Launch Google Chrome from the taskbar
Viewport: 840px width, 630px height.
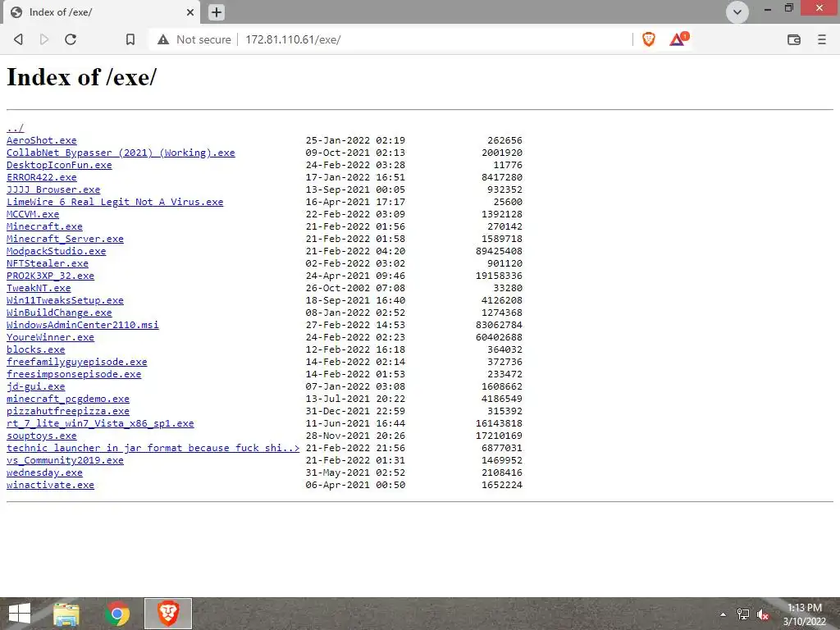point(117,614)
